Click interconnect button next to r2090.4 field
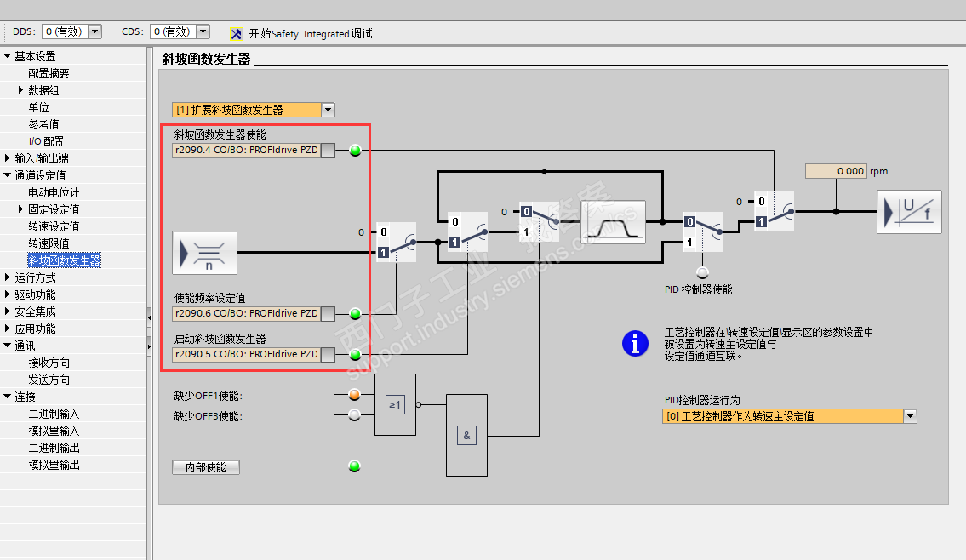This screenshot has height=560, width=966. point(329,151)
